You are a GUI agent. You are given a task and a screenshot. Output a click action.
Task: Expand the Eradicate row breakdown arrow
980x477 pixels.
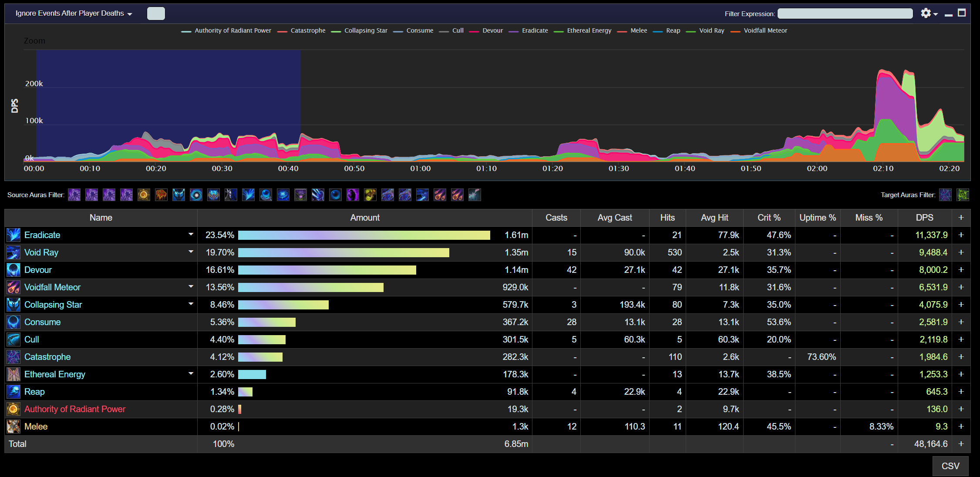tap(191, 235)
